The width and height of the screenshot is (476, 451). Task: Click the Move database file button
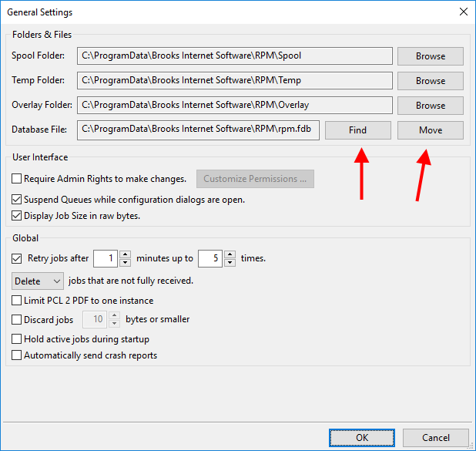click(x=430, y=130)
